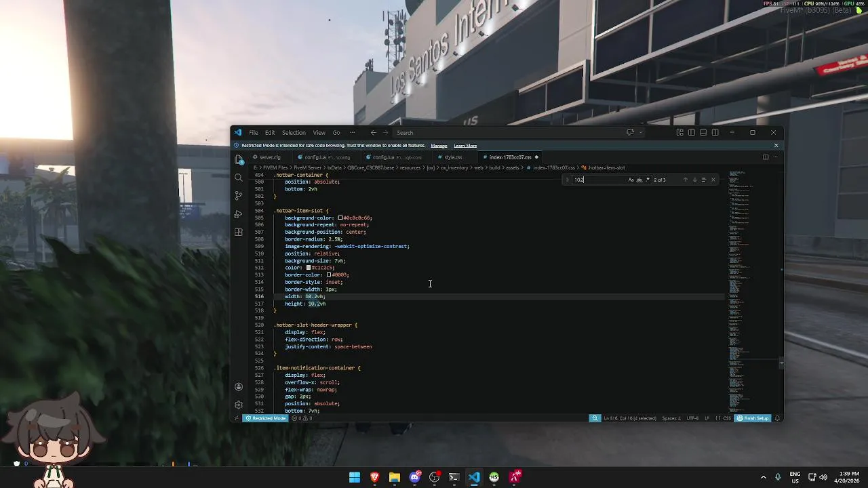Open the View menu

[x=319, y=133]
